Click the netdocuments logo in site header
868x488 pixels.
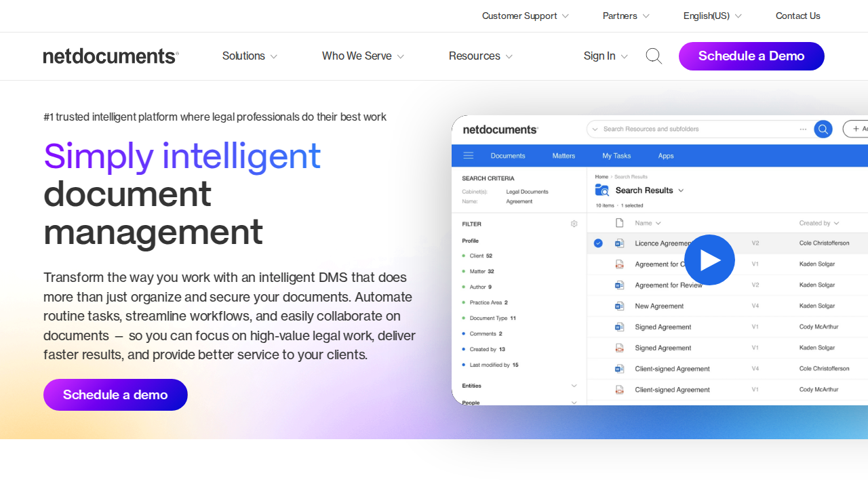click(x=111, y=56)
